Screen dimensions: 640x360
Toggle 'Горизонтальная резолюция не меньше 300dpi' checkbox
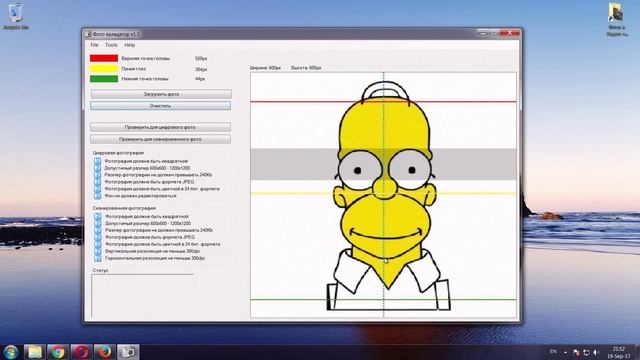point(98,258)
